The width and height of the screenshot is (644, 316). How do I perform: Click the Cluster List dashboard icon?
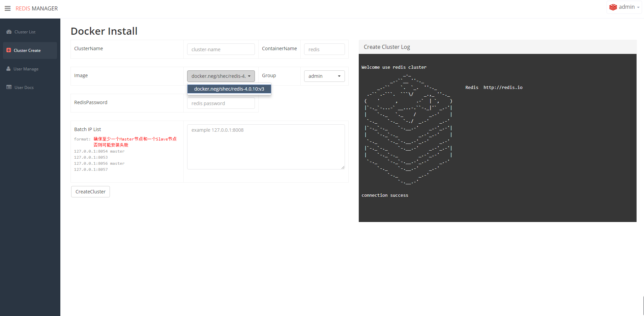[x=9, y=32]
